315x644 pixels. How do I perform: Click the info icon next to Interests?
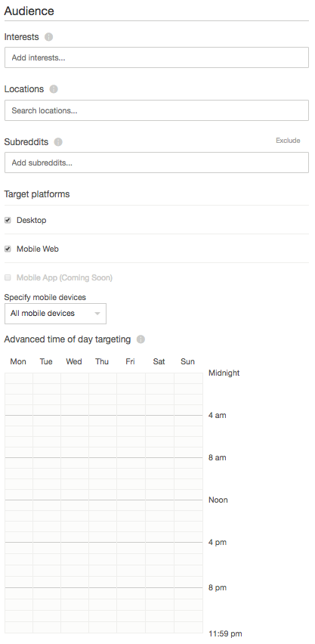pyautogui.click(x=48, y=37)
